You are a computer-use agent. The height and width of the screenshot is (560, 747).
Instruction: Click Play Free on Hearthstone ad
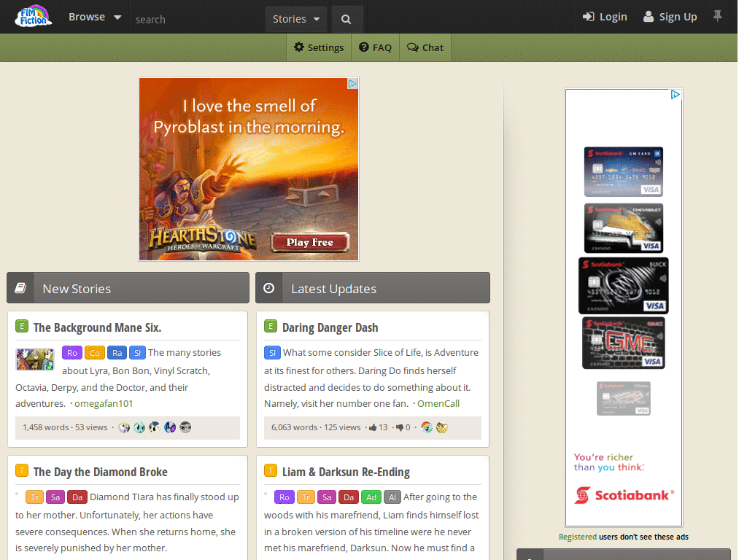coord(310,242)
